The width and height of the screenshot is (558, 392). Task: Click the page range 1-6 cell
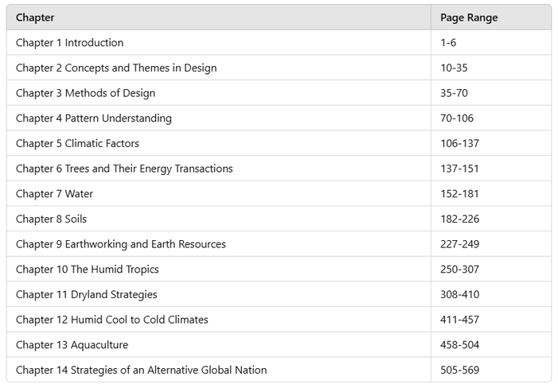[451, 43]
